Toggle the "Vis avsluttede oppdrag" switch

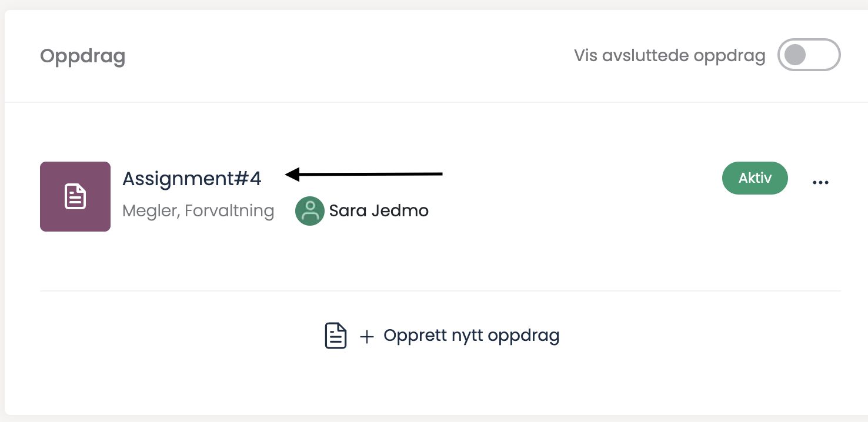[809, 55]
